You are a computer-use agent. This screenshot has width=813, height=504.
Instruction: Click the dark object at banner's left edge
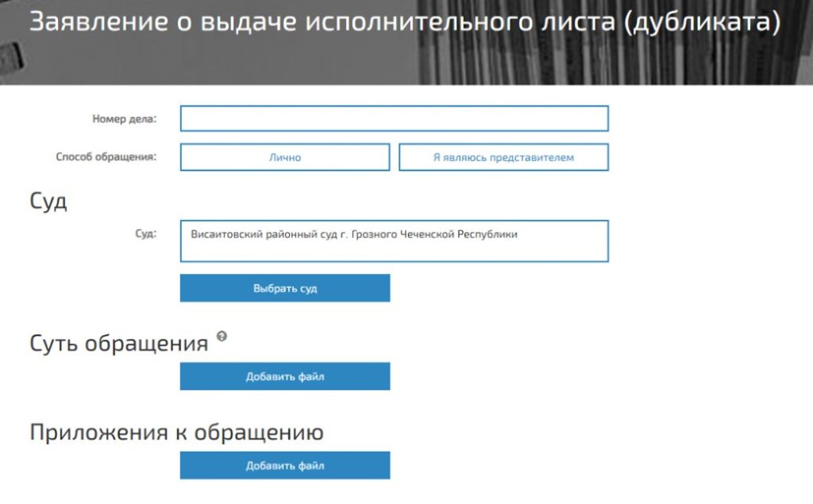pyautogui.click(x=13, y=58)
